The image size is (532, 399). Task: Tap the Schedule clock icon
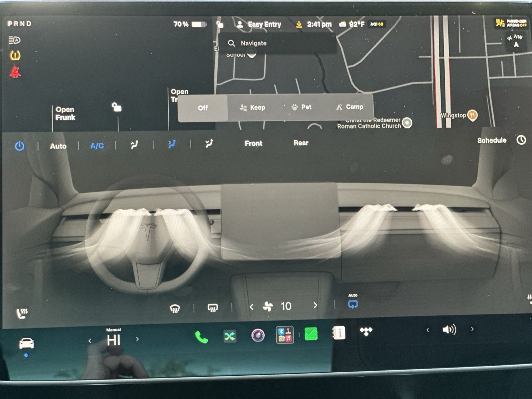[x=521, y=140]
